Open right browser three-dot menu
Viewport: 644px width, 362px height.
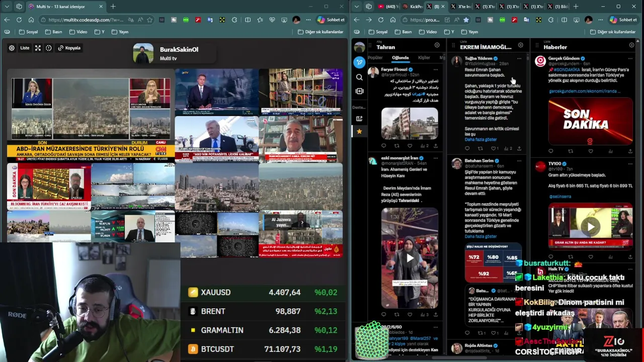coord(600,20)
